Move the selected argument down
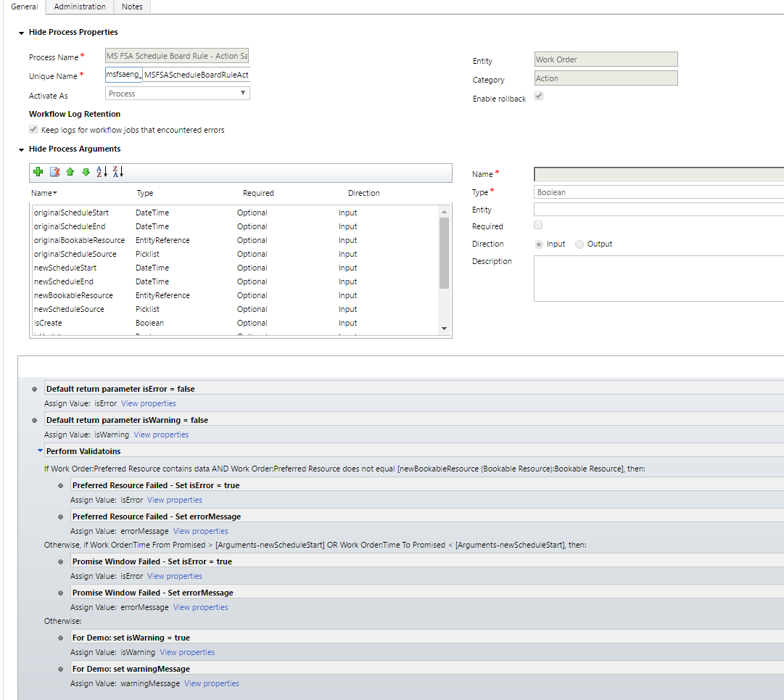Image resolution: width=784 pixels, height=700 pixels. point(86,172)
